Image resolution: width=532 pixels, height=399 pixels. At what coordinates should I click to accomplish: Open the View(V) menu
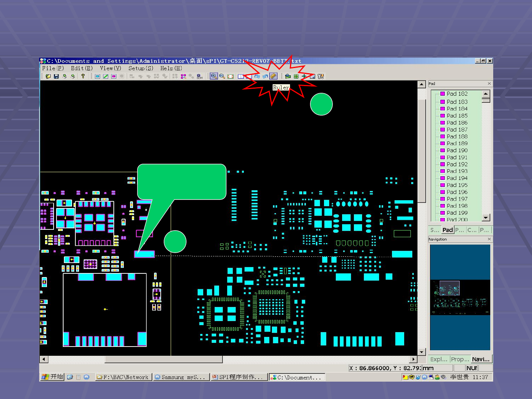(x=110, y=68)
